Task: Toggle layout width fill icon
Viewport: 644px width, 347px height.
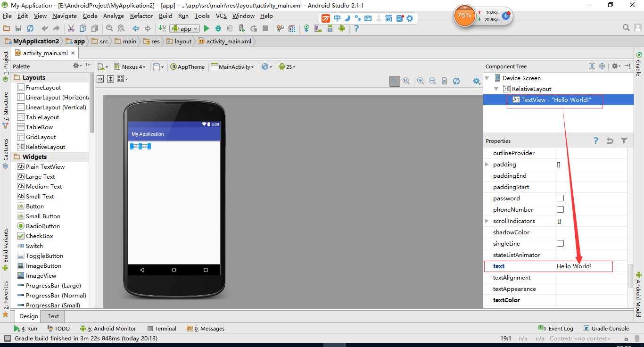Action: click(100, 79)
